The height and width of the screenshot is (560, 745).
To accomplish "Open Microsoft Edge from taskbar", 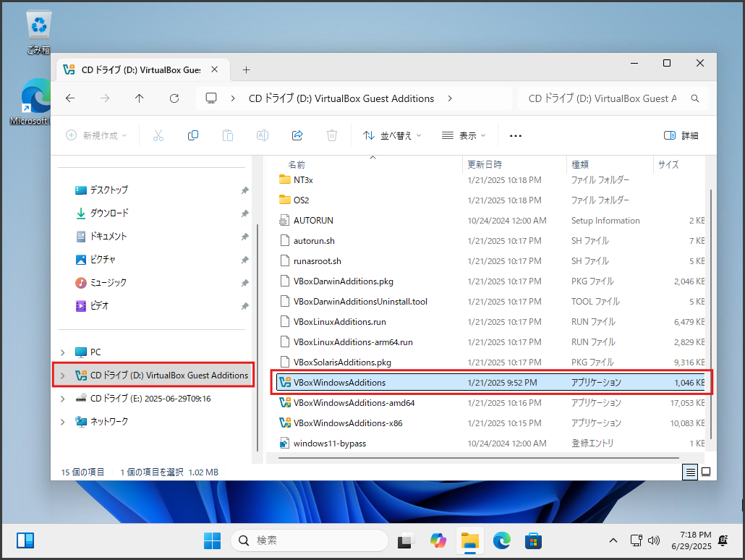I will click(x=502, y=540).
